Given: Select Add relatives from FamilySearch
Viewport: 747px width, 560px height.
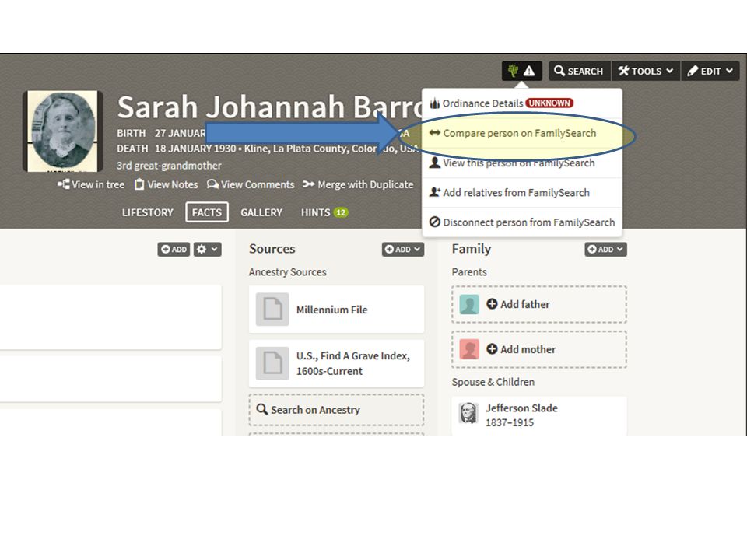Looking at the screenshot, I should click(x=522, y=192).
